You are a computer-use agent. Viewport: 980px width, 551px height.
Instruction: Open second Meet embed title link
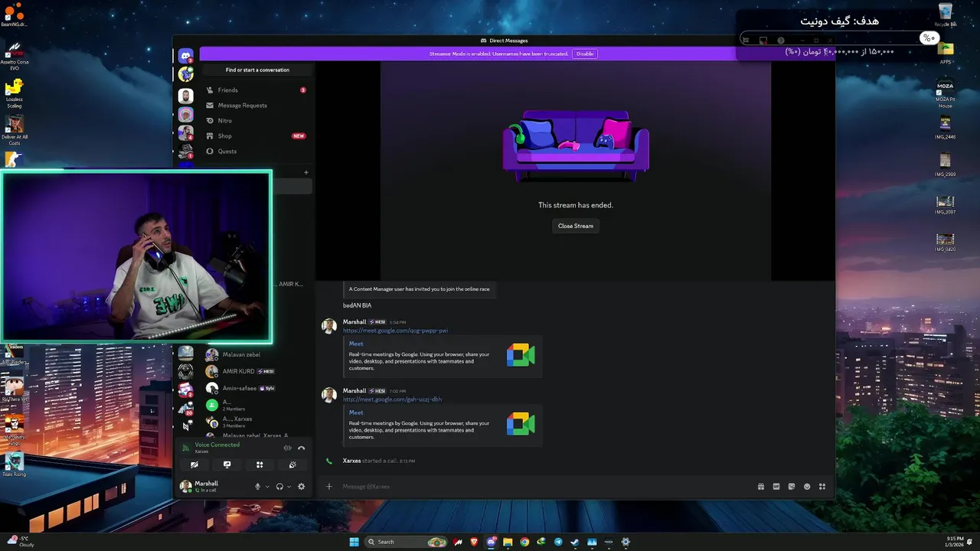coord(356,412)
